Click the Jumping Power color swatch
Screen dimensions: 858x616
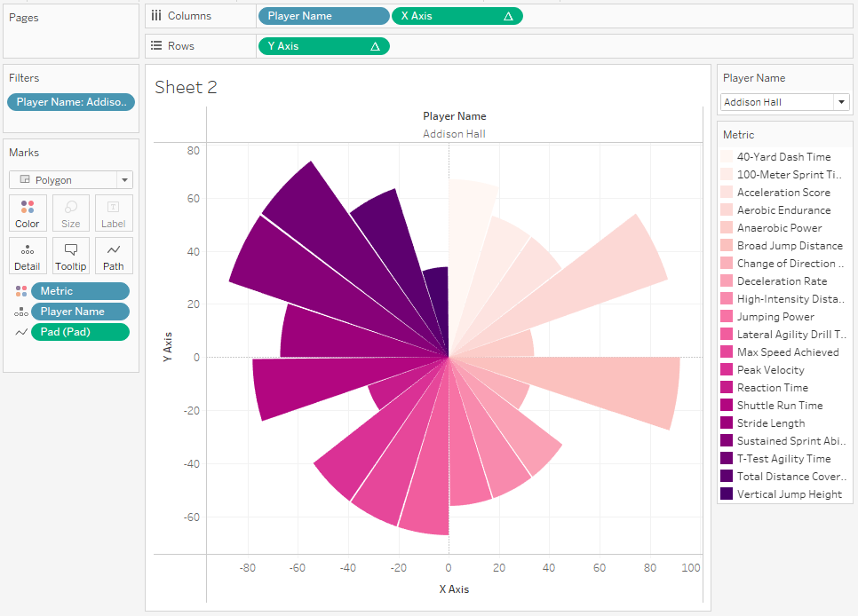[x=727, y=316]
